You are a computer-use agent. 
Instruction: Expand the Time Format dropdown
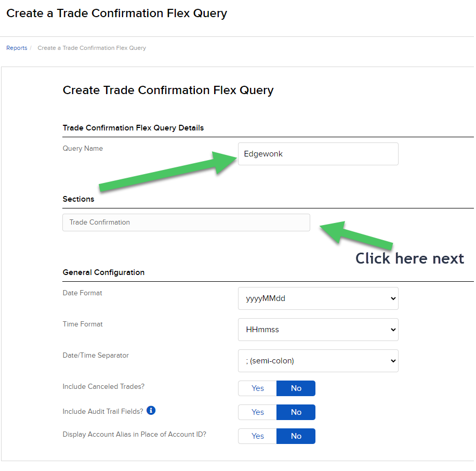tap(318, 330)
